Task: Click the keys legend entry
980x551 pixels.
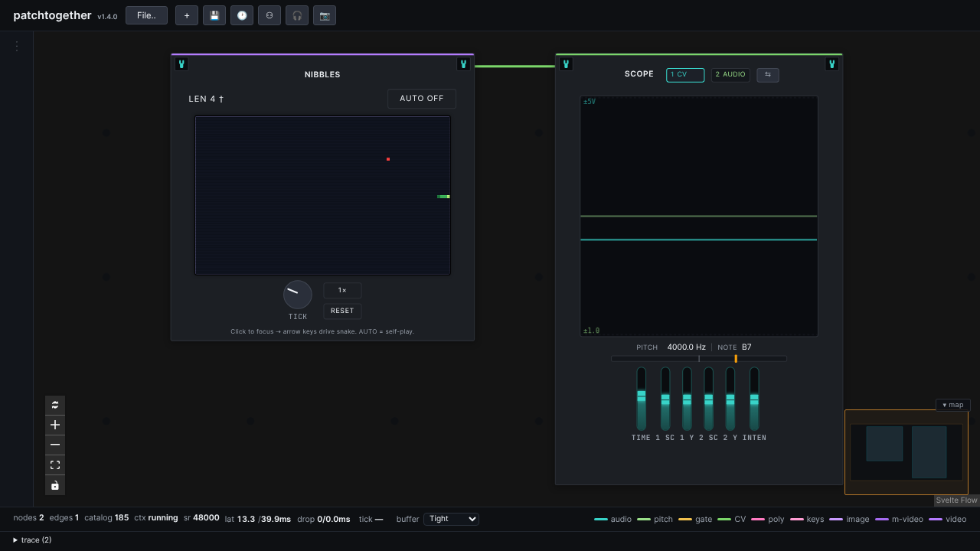Action: 807,519
